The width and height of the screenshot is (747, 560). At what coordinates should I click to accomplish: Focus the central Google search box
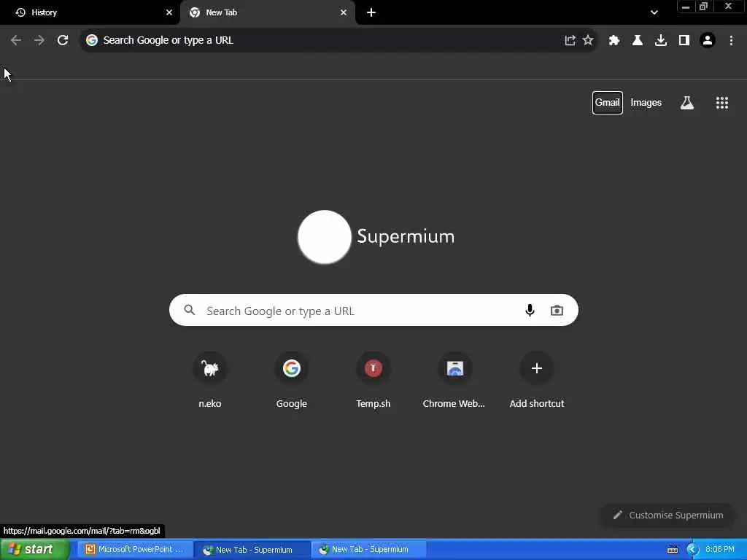373,311
